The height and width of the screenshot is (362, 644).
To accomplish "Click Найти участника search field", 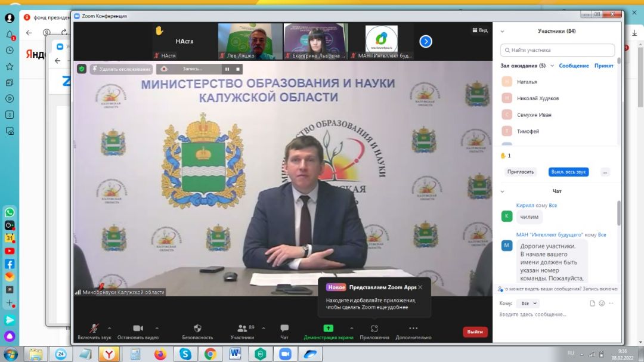I will pos(558,50).
